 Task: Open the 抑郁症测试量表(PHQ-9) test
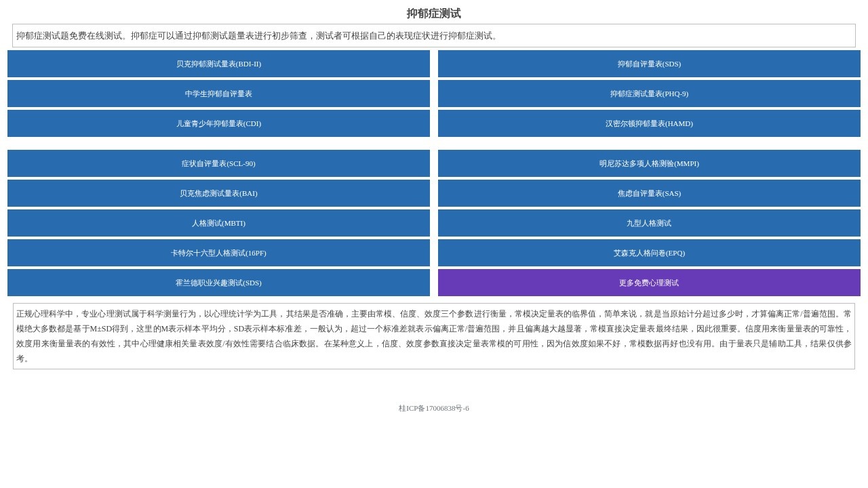[x=648, y=94]
